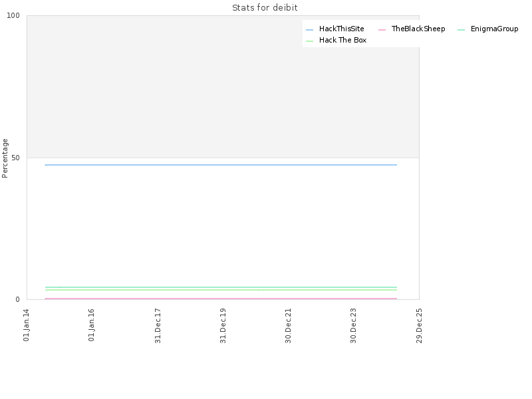Click the 30.Dec.21 x-axis date label
The width and height of the screenshot is (532, 399).
point(289,326)
